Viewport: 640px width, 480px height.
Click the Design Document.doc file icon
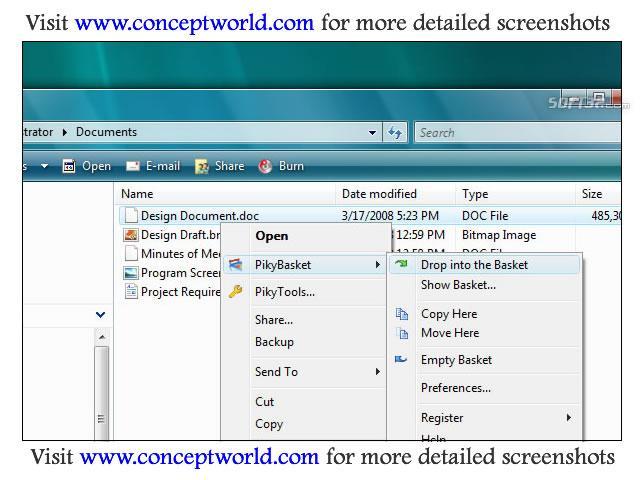point(131,215)
